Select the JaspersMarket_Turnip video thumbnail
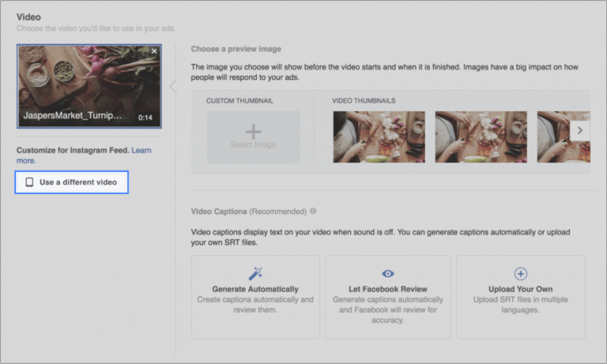This screenshot has height=364, width=607. (x=89, y=86)
